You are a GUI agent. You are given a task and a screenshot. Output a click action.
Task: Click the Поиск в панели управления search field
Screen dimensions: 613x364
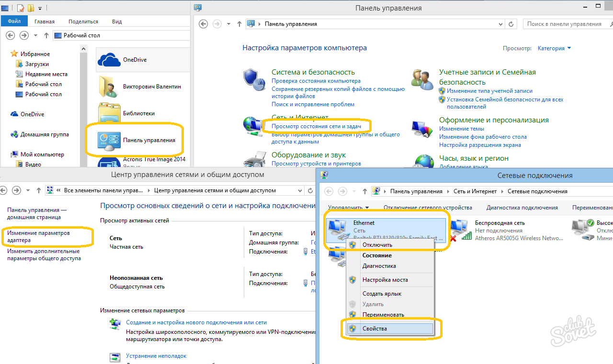(565, 24)
